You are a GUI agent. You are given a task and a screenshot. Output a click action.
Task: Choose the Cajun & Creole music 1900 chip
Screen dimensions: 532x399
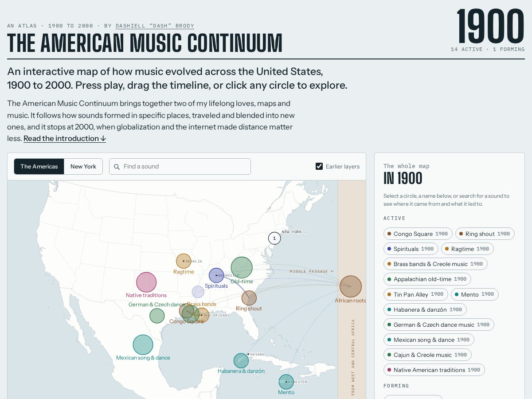point(427,355)
